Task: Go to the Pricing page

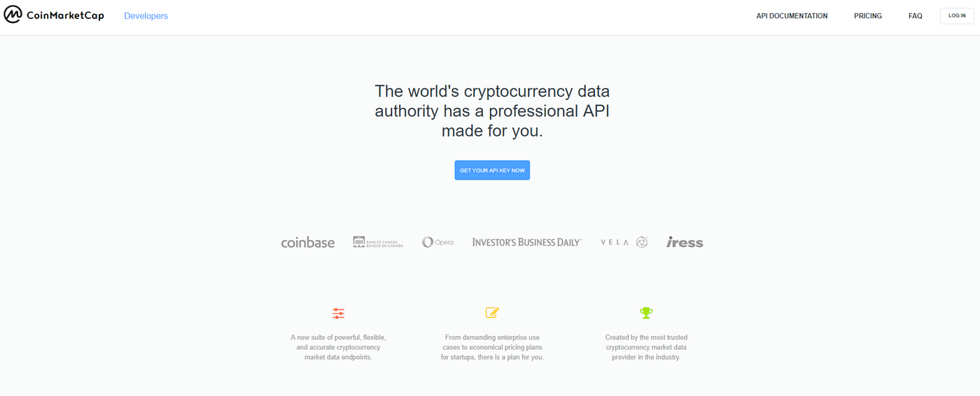Action: coord(868,16)
